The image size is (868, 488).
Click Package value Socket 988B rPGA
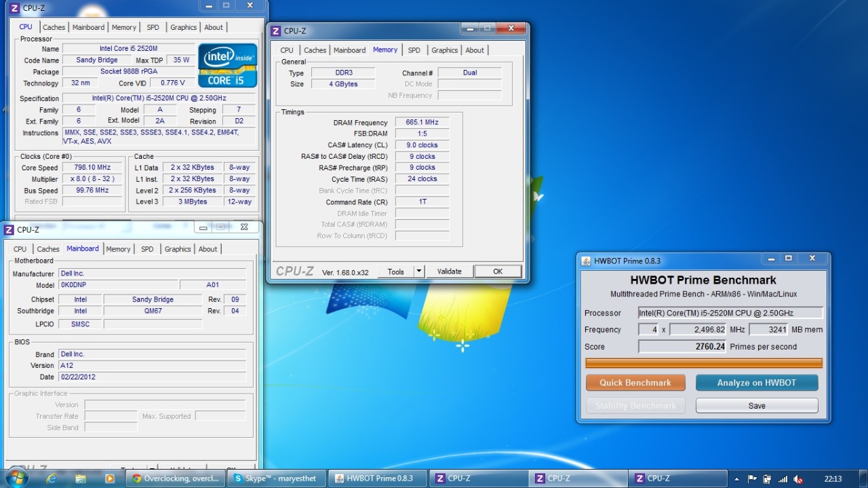(129, 72)
